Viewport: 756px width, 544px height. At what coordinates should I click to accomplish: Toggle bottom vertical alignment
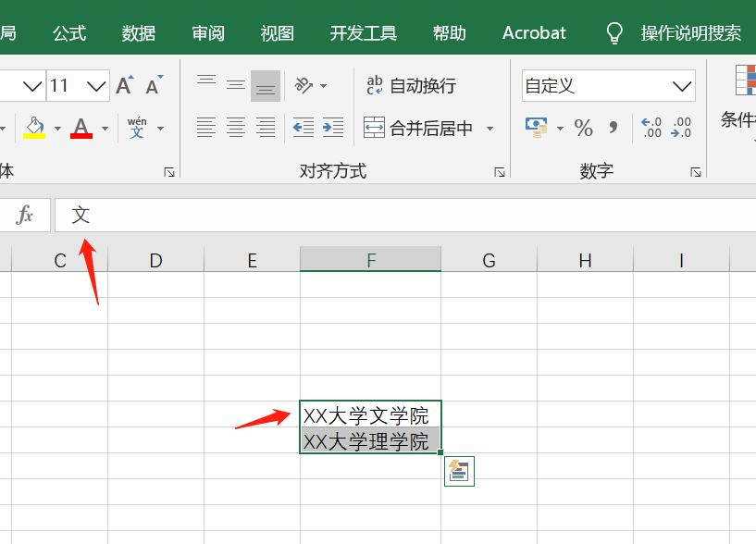click(266, 86)
